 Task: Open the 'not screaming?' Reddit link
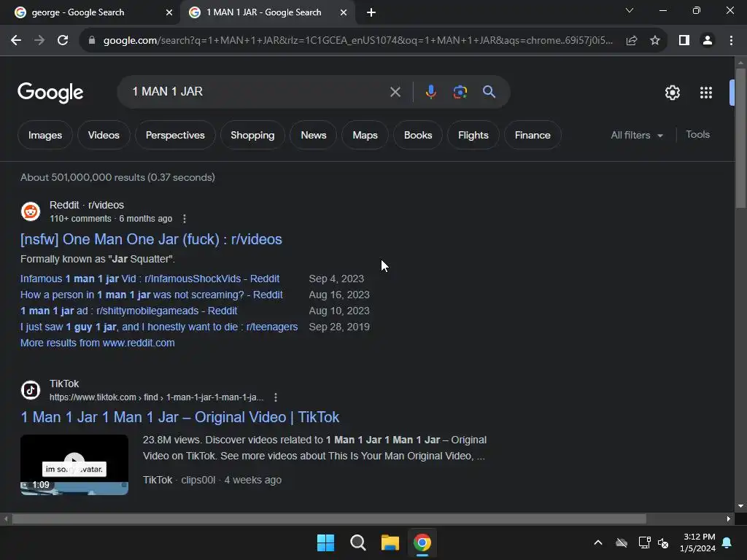click(152, 295)
